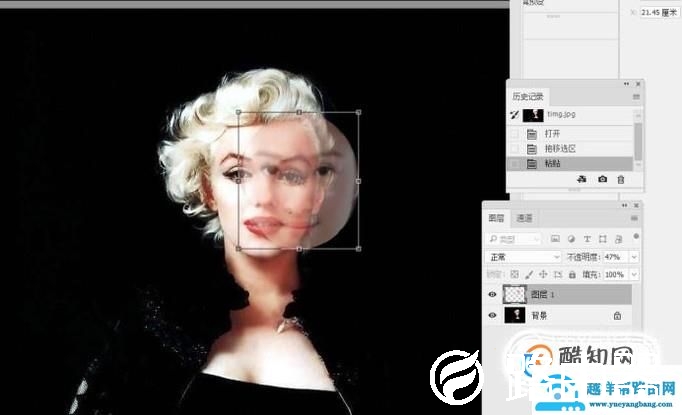The image size is (682, 415).
Task: Click bottom-middle transform handle on canvas
Action: (x=299, y=249)
